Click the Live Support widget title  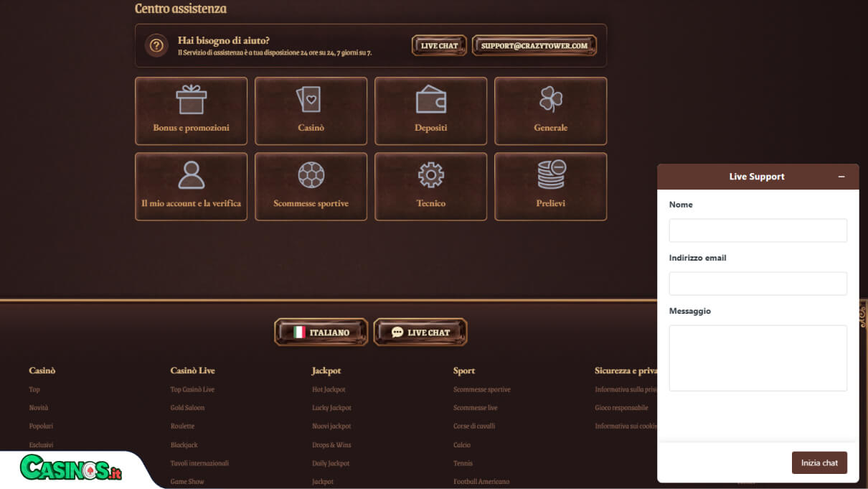(757, 177)
